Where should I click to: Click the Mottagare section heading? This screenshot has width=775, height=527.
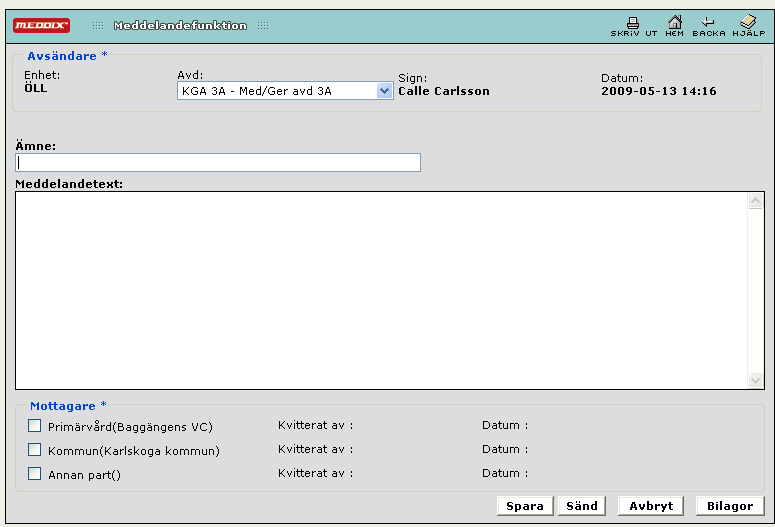pyautogui.click(x=63, y=406)
